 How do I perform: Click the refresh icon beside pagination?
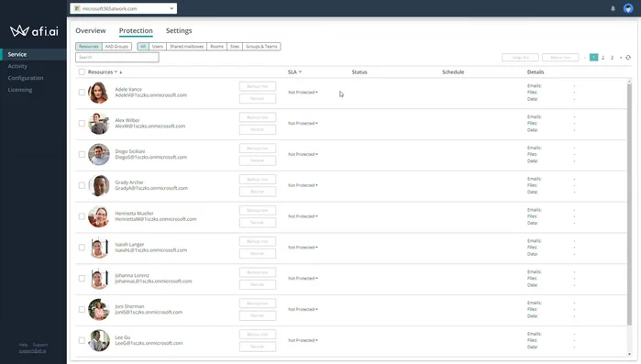(628, 58)
